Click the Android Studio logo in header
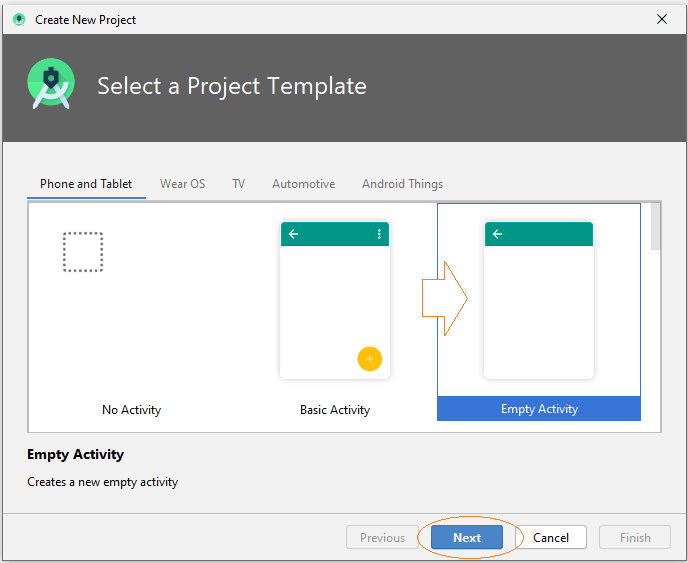Screen dimensions: 688x563 point(51,84)
